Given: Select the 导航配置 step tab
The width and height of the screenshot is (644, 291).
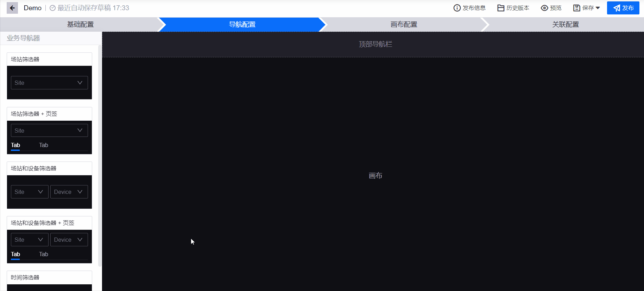Looking at the screenshot, I should tap(242, 24).
